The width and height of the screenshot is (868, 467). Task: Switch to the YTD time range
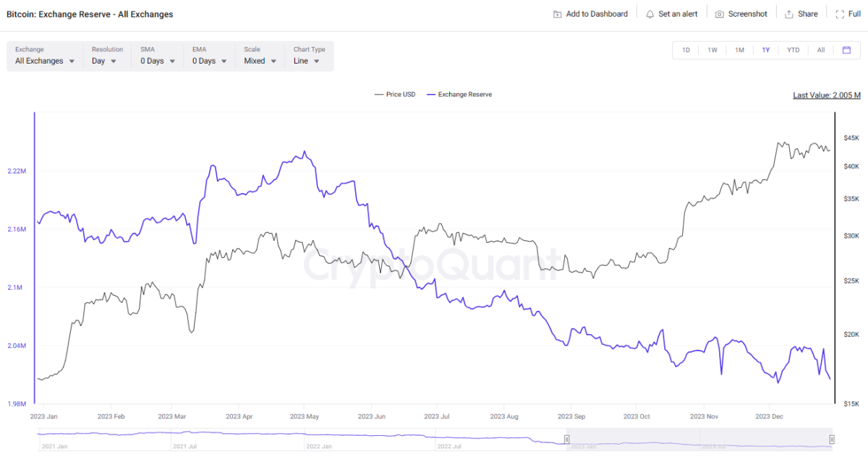pyautogui.click(x=793, y=50)
